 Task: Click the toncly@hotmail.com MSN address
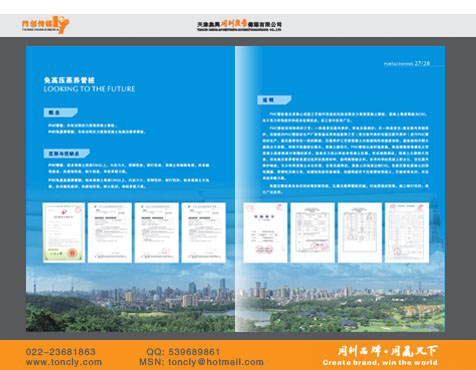216,362
